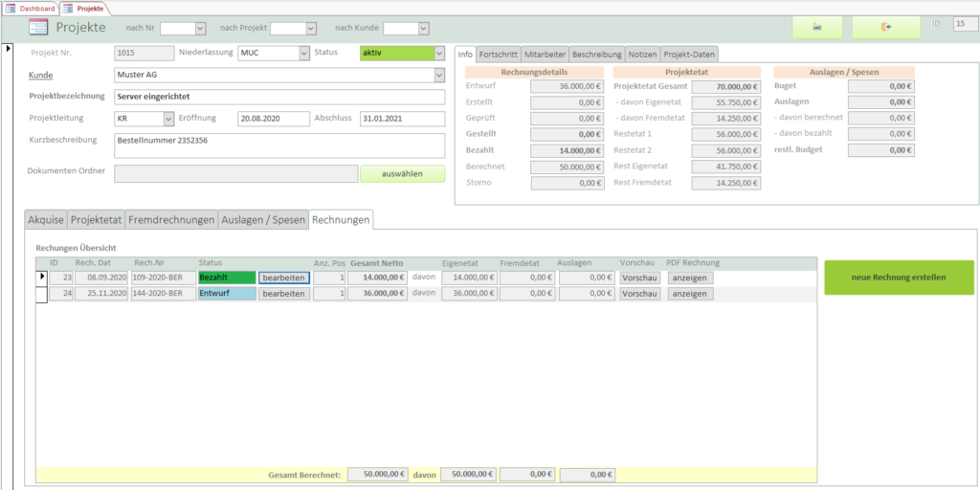This screenshot has width=980, height=490.
Task: Open the 'nach Projekt' filter dropdown
Action: pyautogui.click(x=312, y=28)
